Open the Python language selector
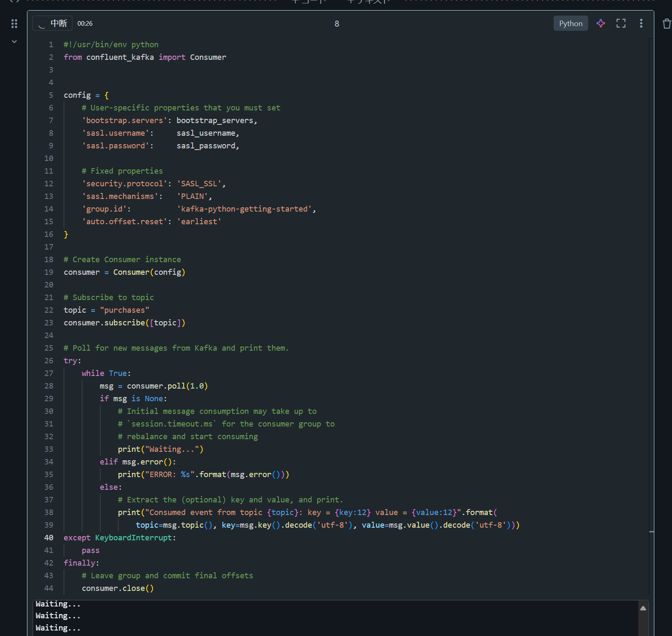The height and width of the screenshot is (636, 672). click(570, 24)
